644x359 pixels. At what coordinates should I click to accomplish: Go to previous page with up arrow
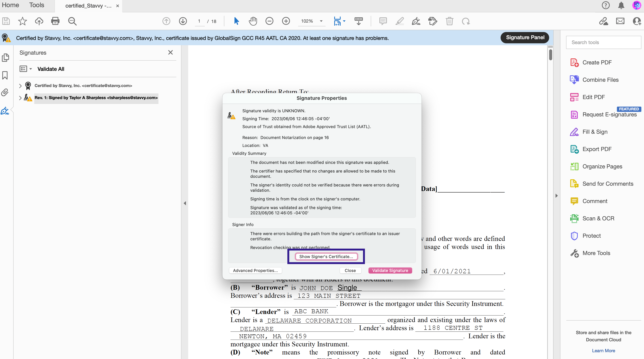(x=166, y=21)
